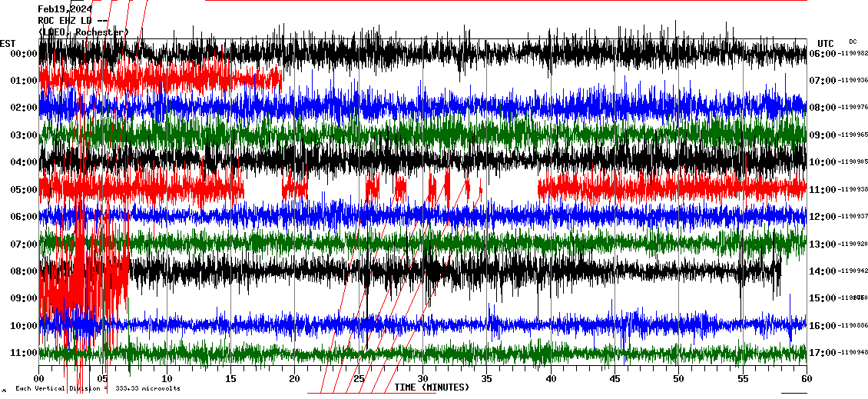868x399 pixels.
Task: Click the 50 minute tick label
Action: point(679,379)
